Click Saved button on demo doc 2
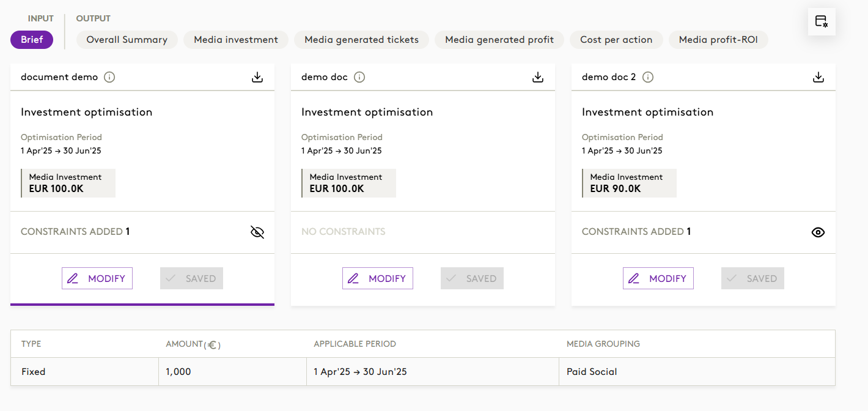The image size is (868, 411). [x=752, y=278]
